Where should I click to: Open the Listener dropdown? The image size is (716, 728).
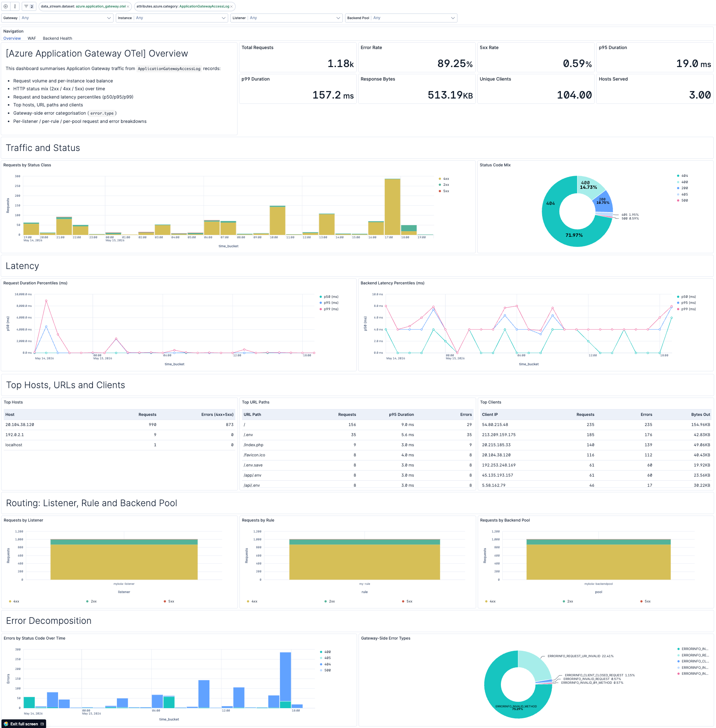point(287,18)
